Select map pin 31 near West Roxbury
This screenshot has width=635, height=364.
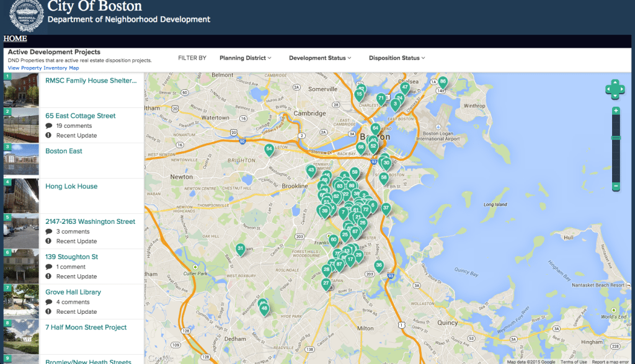(x=240, y=249)
